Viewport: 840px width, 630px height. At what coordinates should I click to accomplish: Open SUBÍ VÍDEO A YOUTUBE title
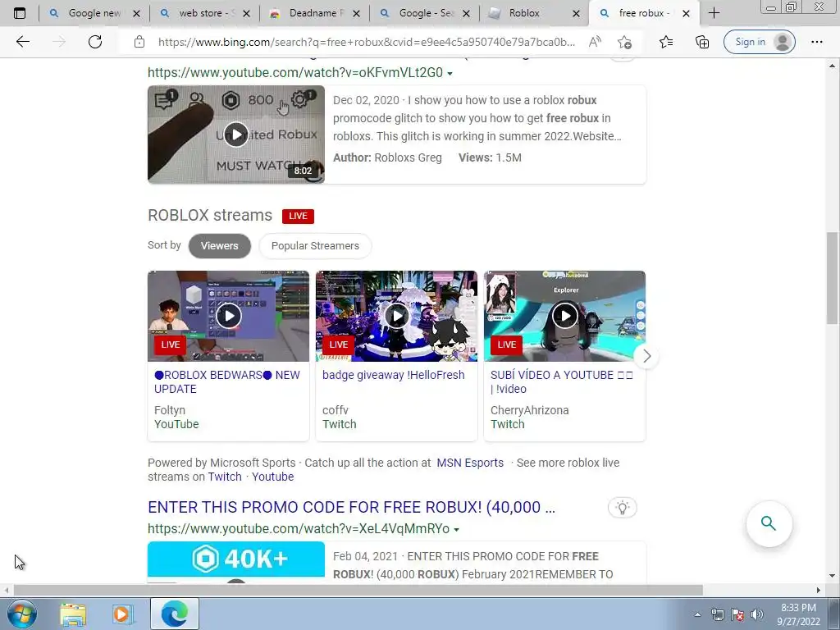pyautogui.click(x=562, y=382)
